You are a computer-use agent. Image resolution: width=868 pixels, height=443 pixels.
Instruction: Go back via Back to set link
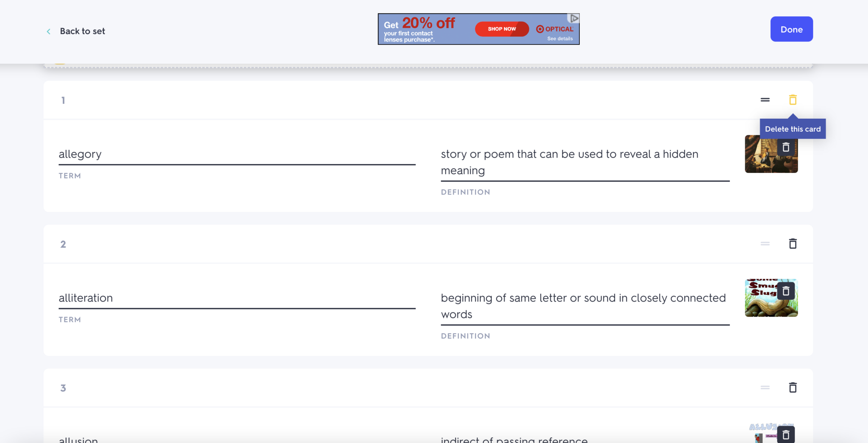tap(82, 31)
